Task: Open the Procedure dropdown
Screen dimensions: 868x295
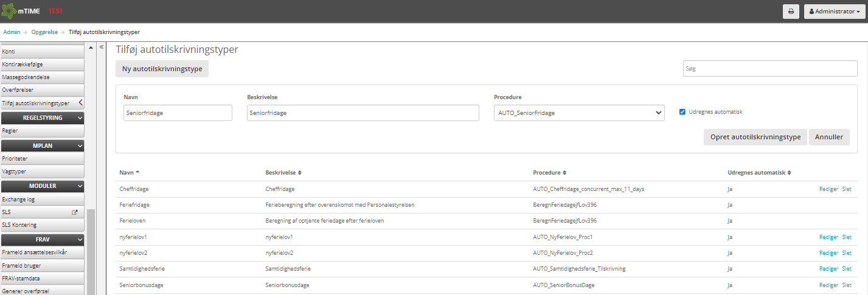Action: (x=579, y=113)
